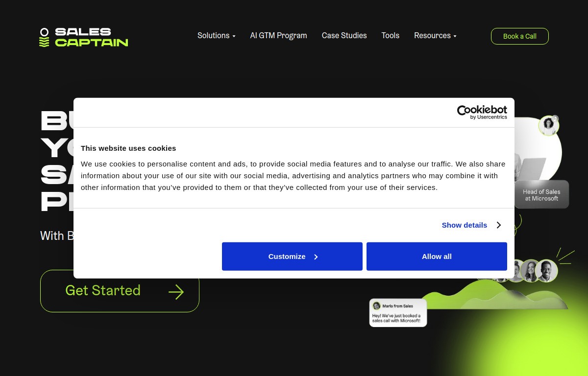Click the Head of Sales at Microsoft badge

pyautogui.click(x=541, y=195)
